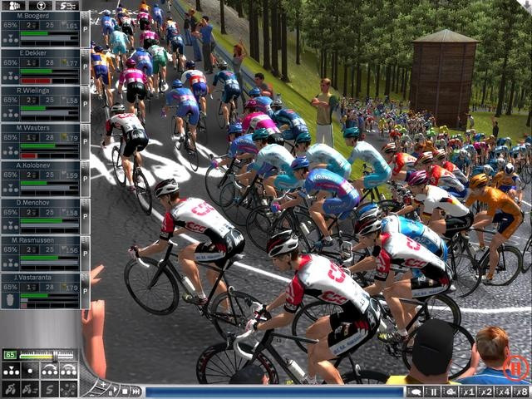Viewport: 532px width, 399px height.
Task: Select the maintain position command icon
Action: tap(11, 372)
